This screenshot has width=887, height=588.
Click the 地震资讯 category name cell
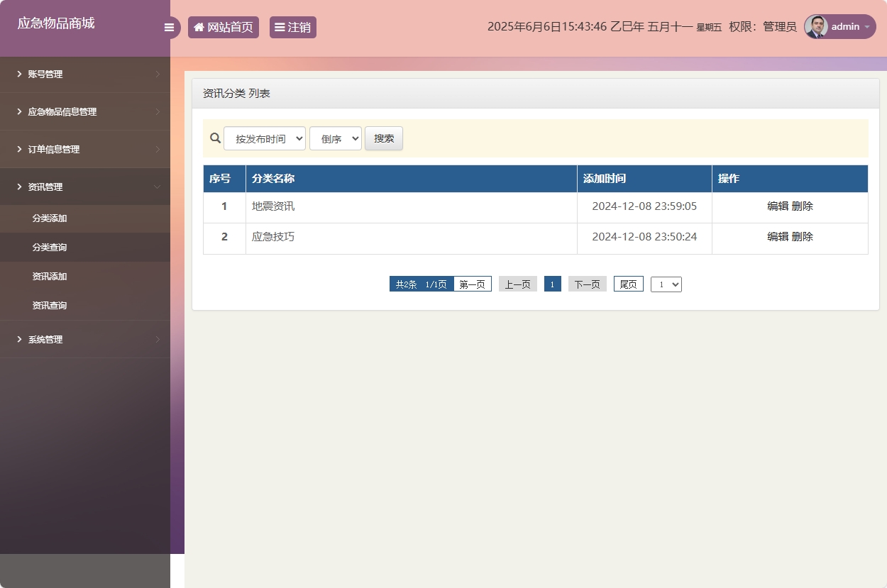click(412, 206)
